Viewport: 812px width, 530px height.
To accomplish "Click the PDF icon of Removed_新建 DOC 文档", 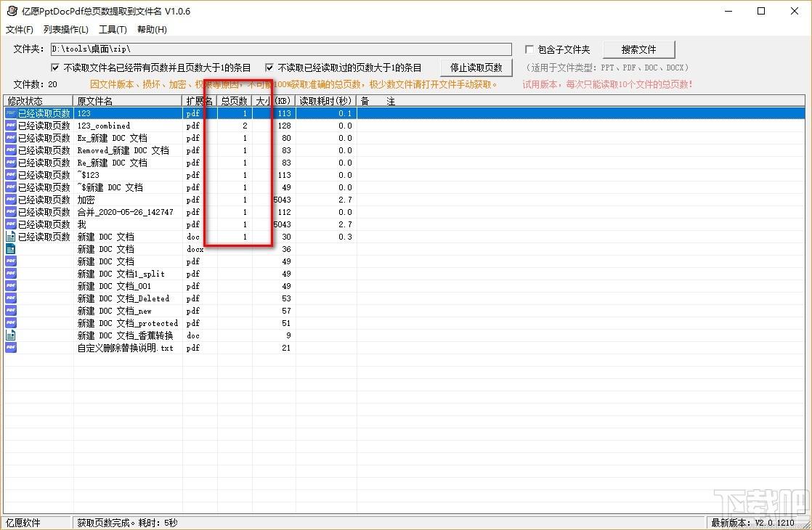I will (11, 150).
